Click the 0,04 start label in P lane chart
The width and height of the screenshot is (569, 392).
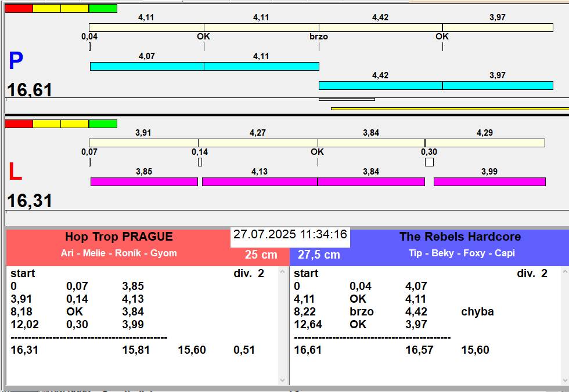coord(89,37)
